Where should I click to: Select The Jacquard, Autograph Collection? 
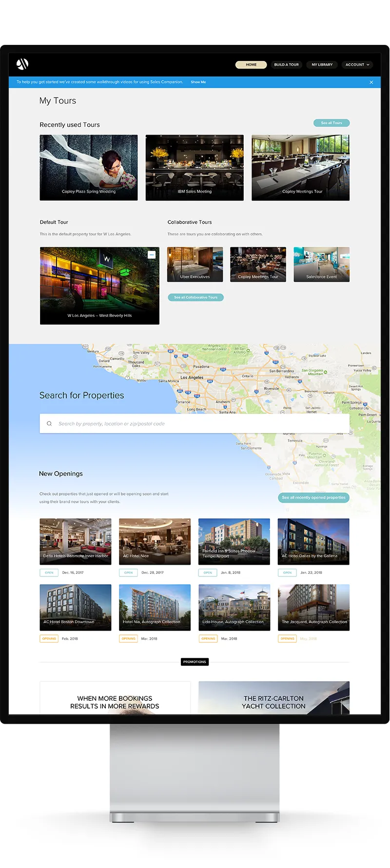click(313, 607)
